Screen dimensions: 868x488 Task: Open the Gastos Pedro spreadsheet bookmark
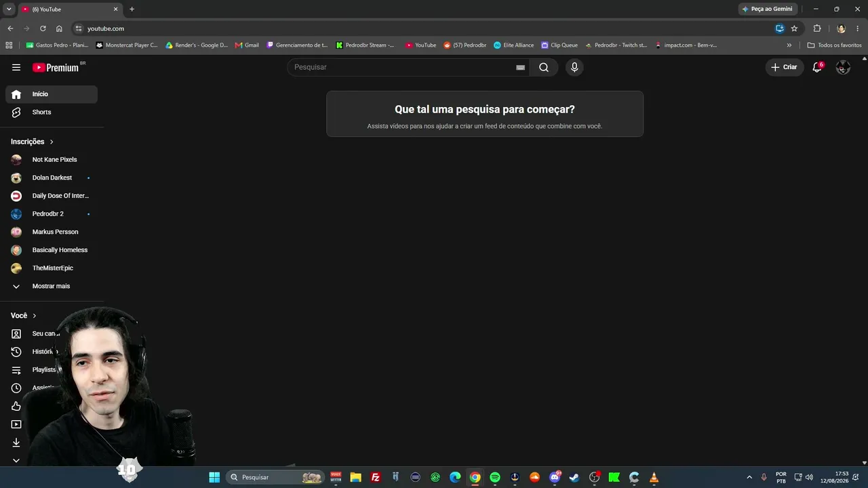(58, 45)
